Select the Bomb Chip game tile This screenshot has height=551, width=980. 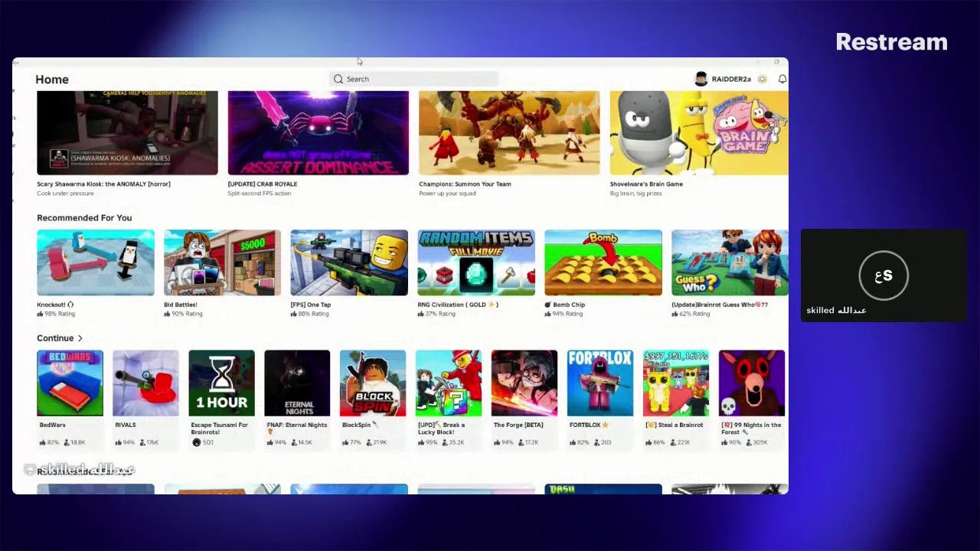click(x=603, y=262)
